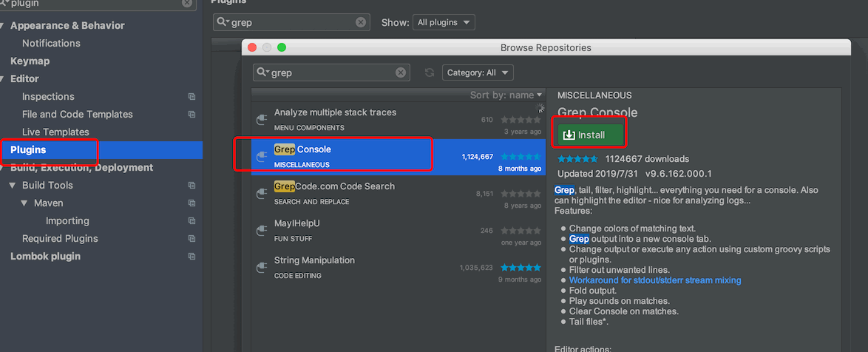Image resolution: width=868 pixels, height=352 pixels.
Task: Click the project-level icon beside Maven
Action: click(191, 203)
